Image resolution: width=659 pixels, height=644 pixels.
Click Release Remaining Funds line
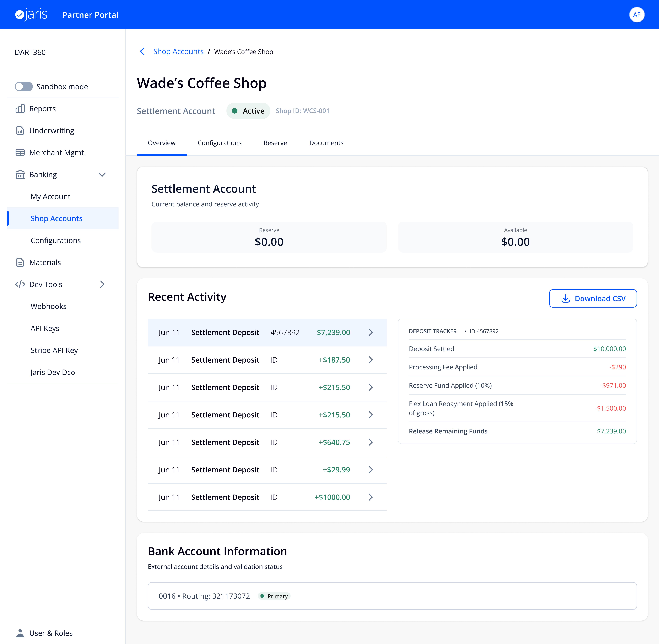point(517,431)
